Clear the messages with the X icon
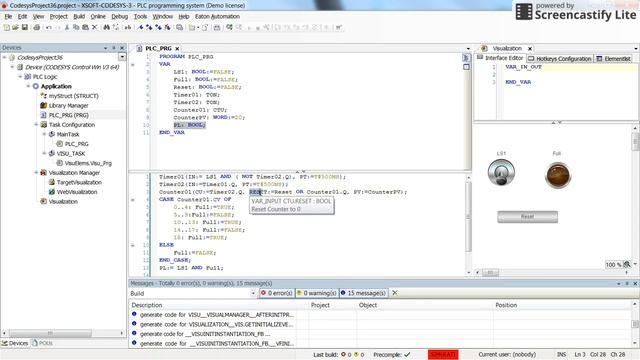Image resolution: width=640 pixels, height=360 pixels. [395, 293]
